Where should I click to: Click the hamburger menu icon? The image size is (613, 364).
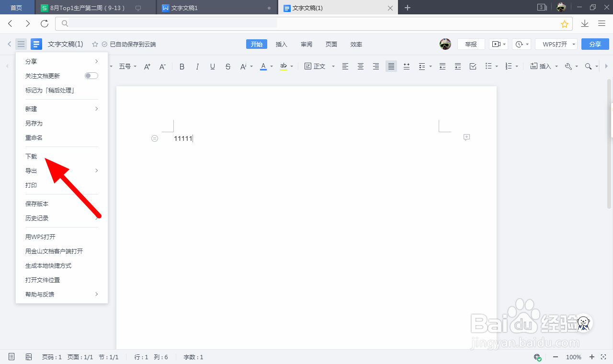pyautogui.click(x=21, y=44)
